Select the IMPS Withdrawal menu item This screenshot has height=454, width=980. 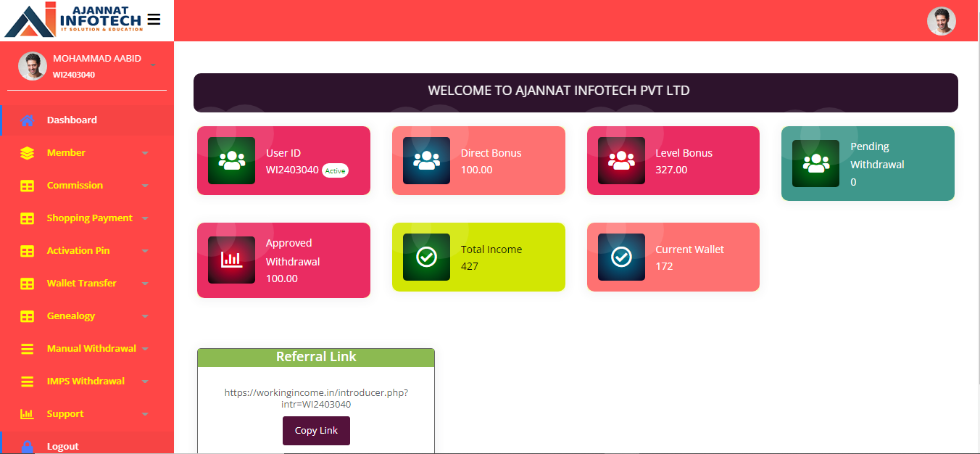tap(86, 381)
